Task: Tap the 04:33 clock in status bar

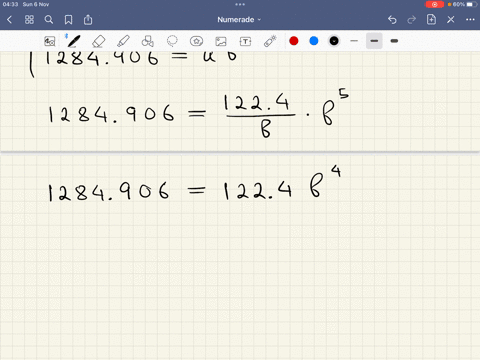Action: [x=10, y=4]
